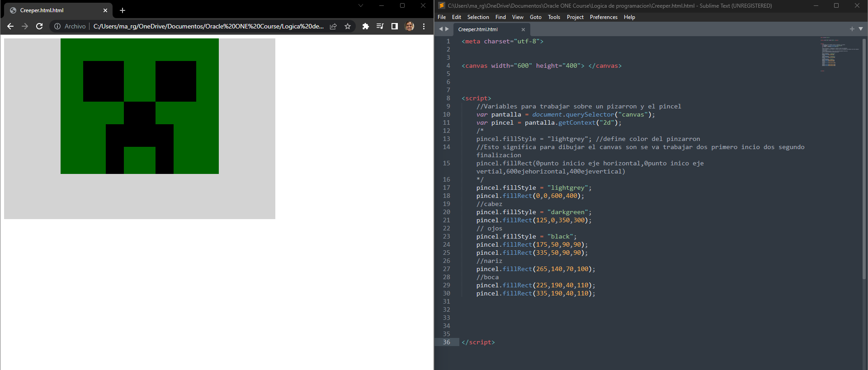This screenshot has width=868, height=370.
Task: Close the Creeper.html.html Sublime tab
Action: [x=523, y=29]
